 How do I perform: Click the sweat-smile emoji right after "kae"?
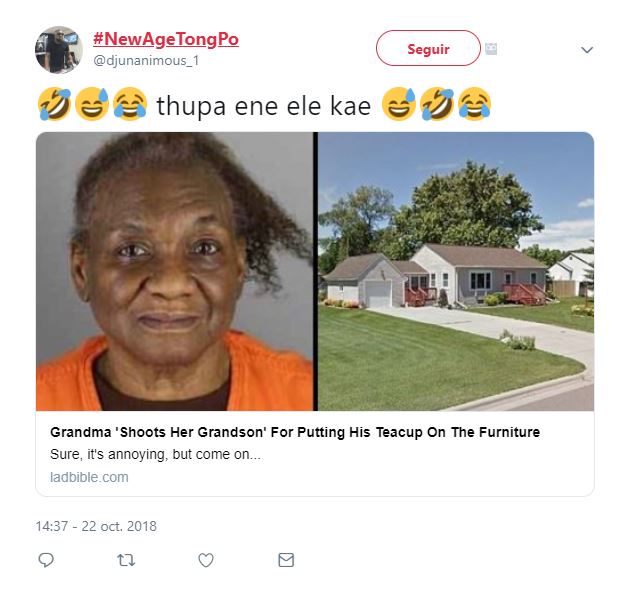pos(399,104)
